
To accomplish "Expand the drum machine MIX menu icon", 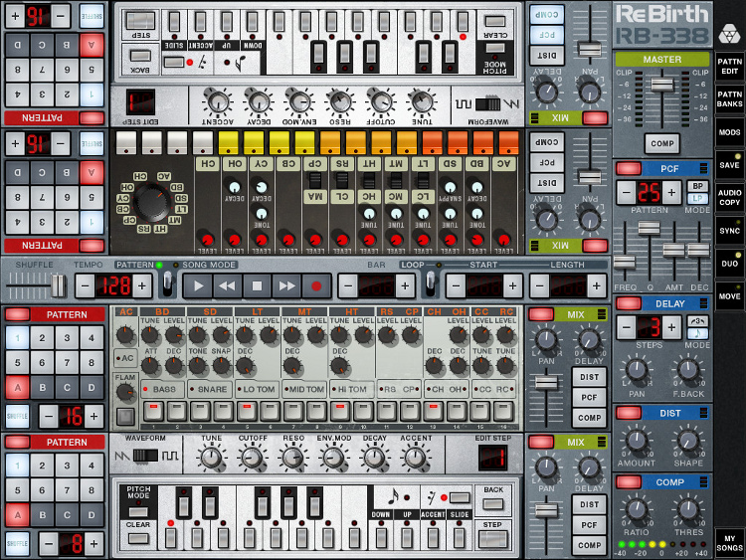I will coord(602,314).
